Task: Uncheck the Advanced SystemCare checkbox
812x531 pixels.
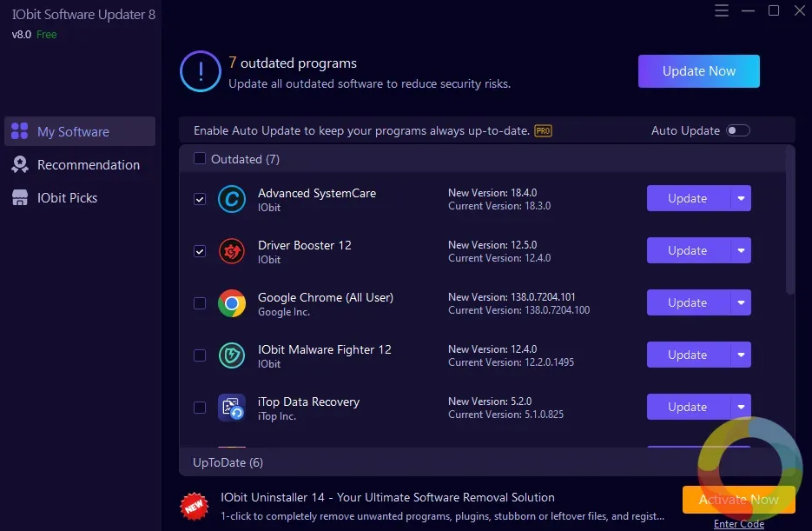Action: pos(200,199)
